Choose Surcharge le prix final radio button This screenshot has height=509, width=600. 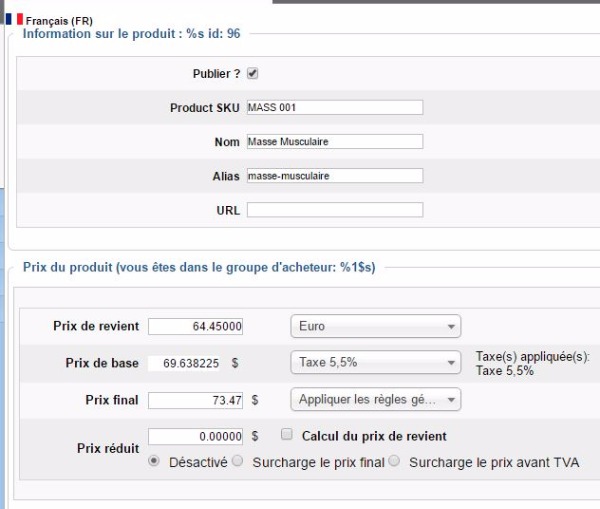point(238,461)
